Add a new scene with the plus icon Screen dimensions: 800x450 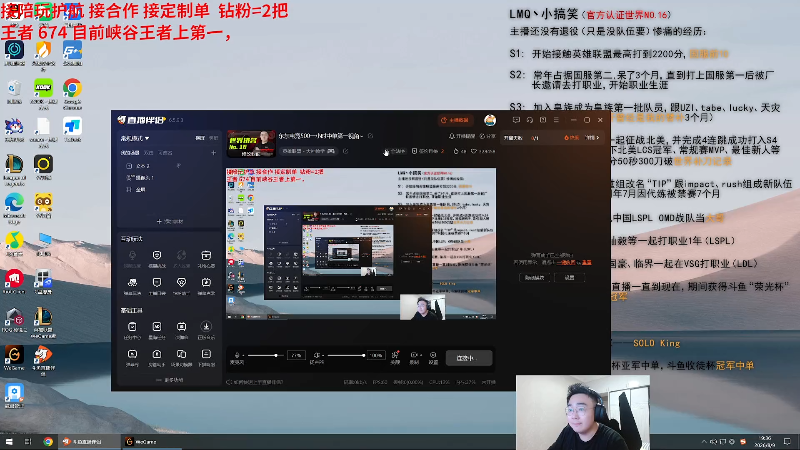(213, 153)
